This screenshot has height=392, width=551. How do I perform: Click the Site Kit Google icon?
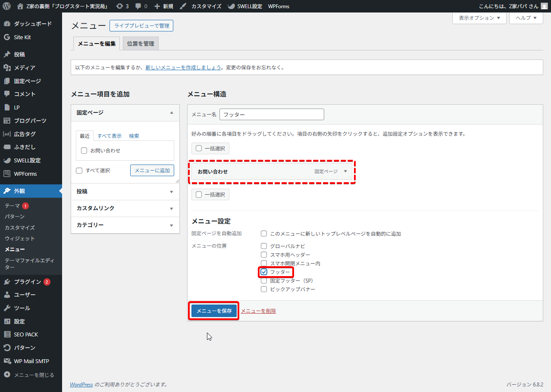pos(7,37)
